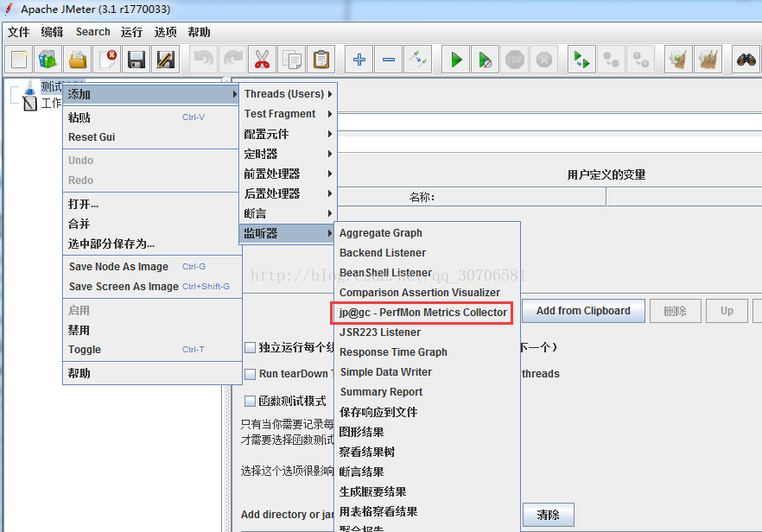
Task: Click the Save As pencil icon
Action: (x=166, y=60)
